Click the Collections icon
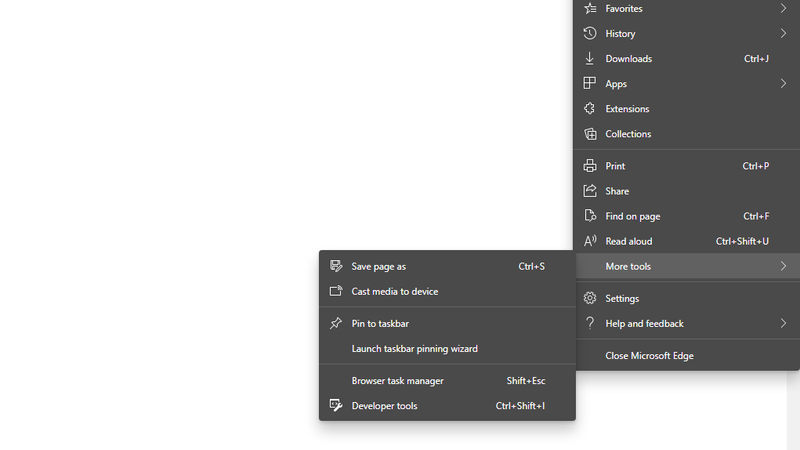800x450 pixels. (590, 134)
